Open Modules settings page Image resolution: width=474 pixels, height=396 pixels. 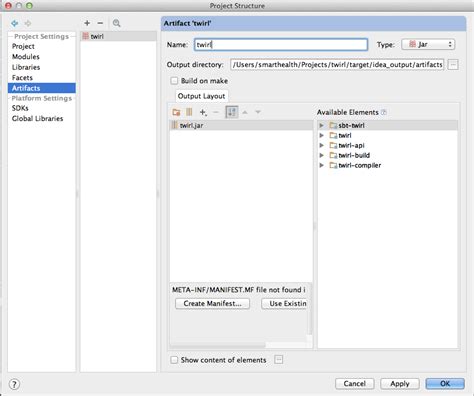pos(26,57)
